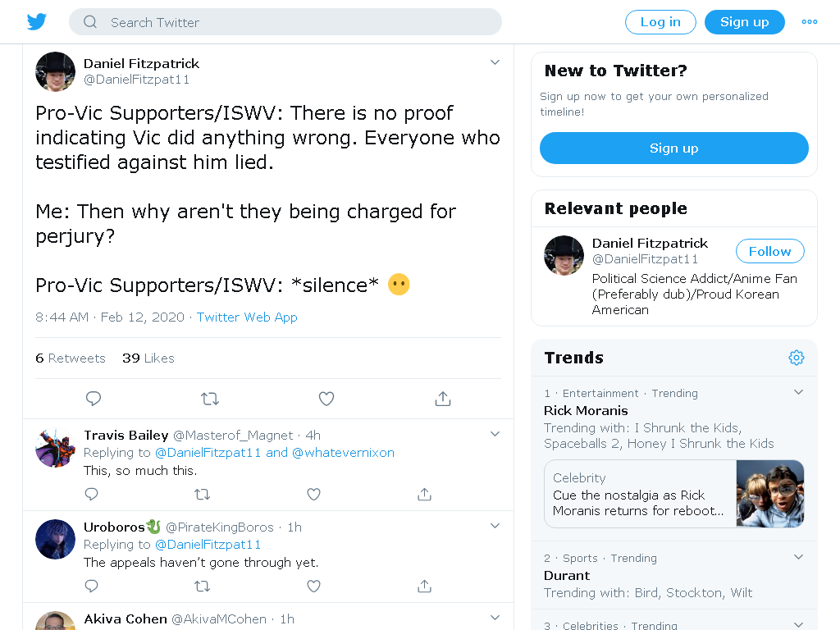Like Uroboros's reply about appeals
Image resolution: width=840 pixels, height=630 pixels.
coord(313,586)
